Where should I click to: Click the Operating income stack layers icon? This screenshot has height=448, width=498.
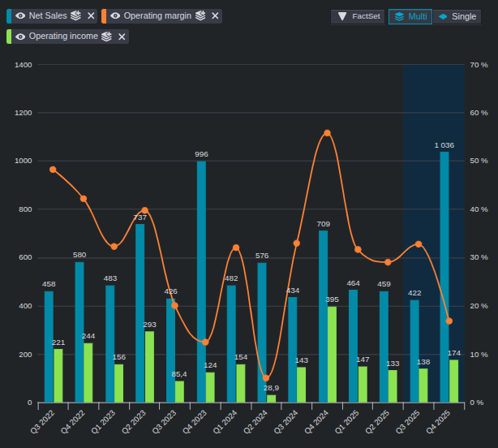(106, 37)
